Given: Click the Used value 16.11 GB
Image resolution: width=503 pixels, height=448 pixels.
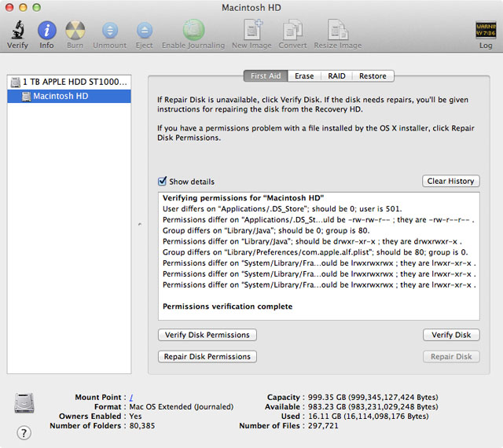Looking at the screenshot, I should click(369, 417).
